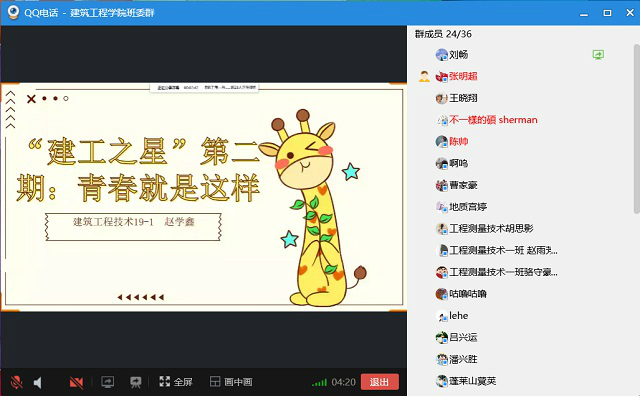Screen dimensions: 640x396
Task: Toggle the speaker volume icon
Action: pyautogui.click(x=38, y=383)
